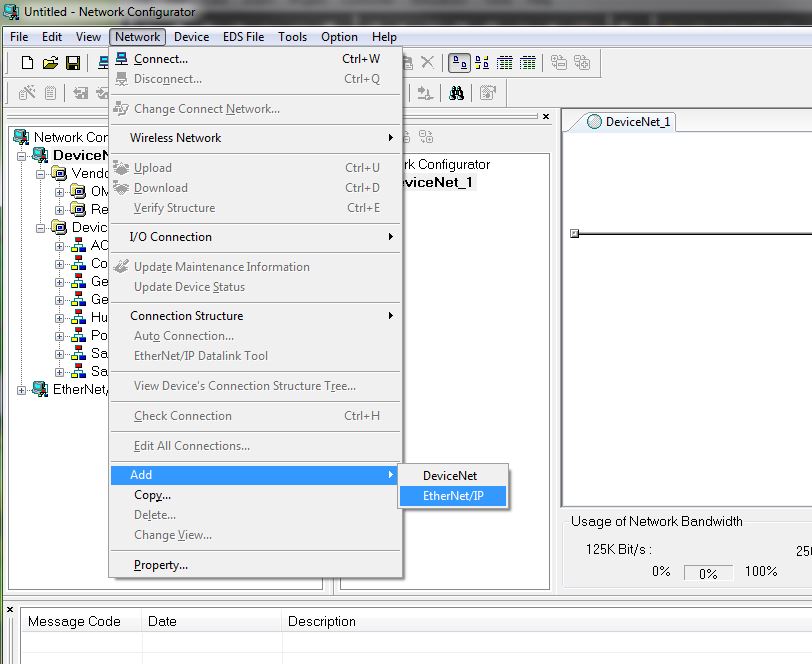Click the network expand icon in main toolbar
Screen dimensions: 812x664
pos(582,62)
